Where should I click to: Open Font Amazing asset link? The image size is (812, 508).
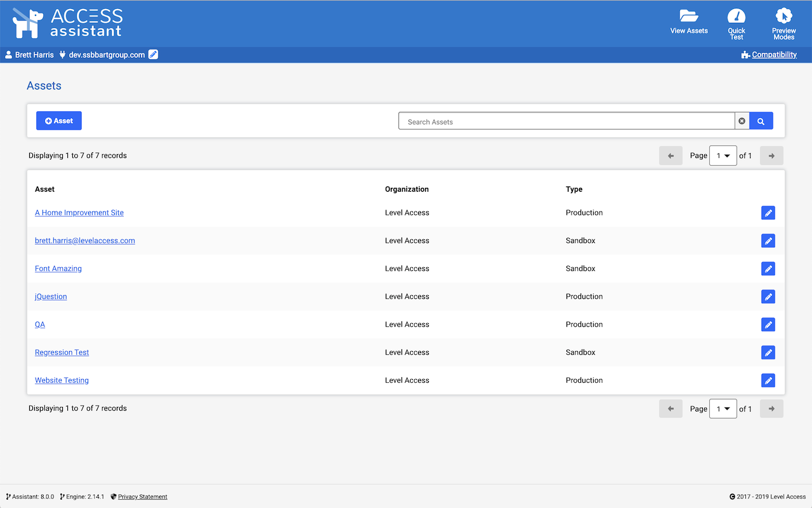pos(58,269)
